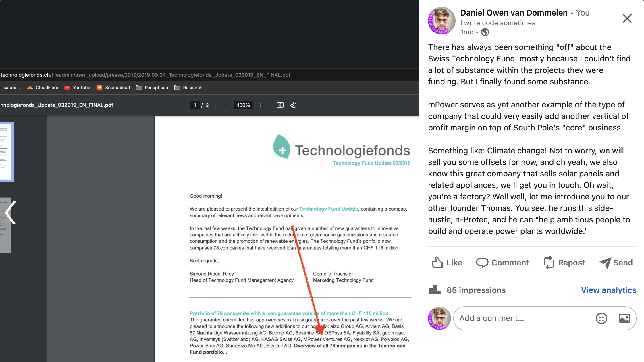
Task: Expand the Panopticon bookmarks folder
Action: [152, 88]
